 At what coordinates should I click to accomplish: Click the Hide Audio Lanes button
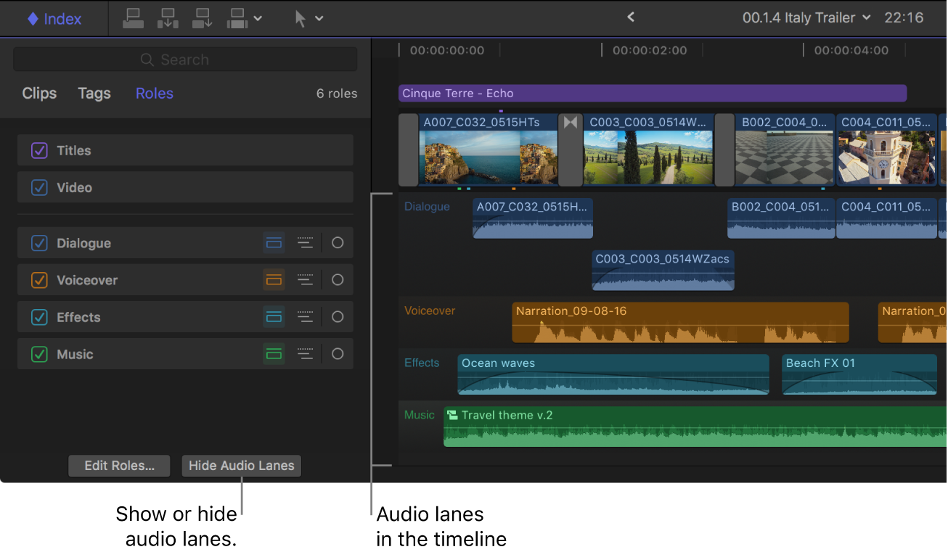(241, 466)
